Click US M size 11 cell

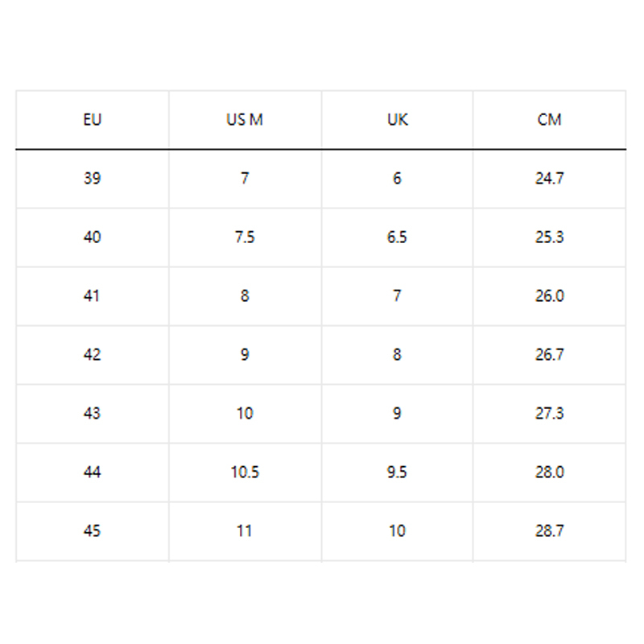point(245,531)
